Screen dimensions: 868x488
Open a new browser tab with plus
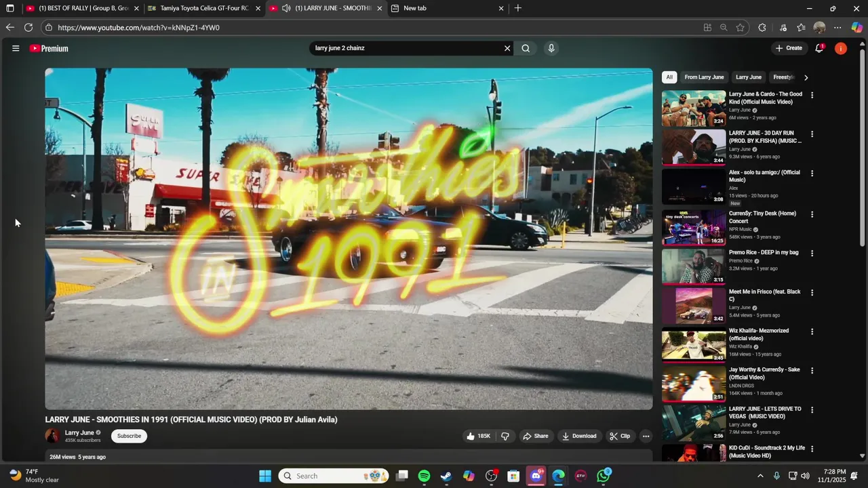pos(518,8)
